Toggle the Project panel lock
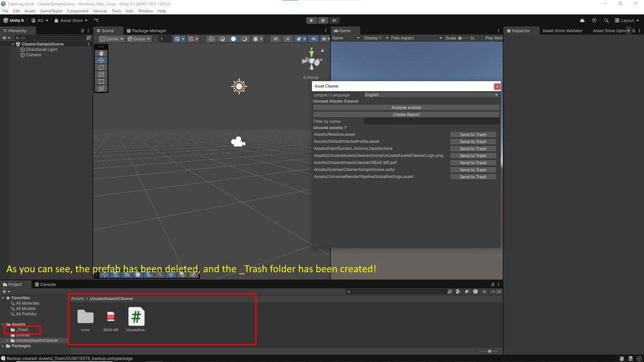 pos(493,284)
